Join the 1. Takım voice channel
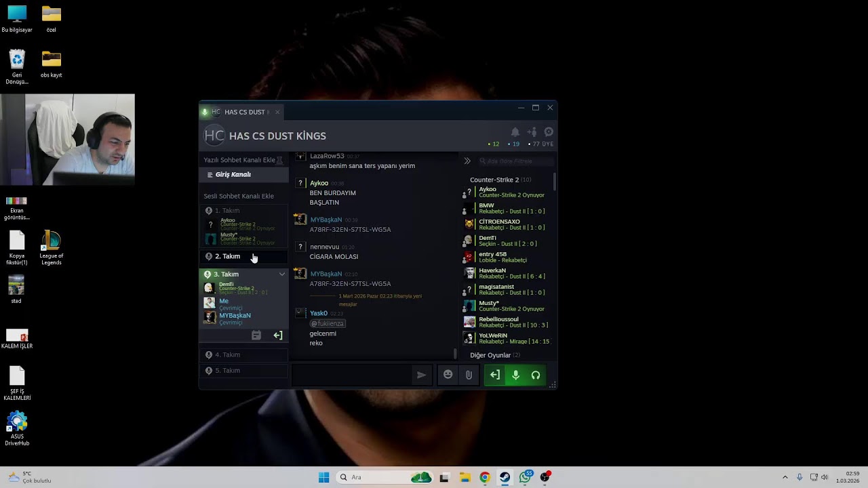Image resolution: width=868 pixels, height=488 pixels. pyautogui.click(x=244, y=211)
